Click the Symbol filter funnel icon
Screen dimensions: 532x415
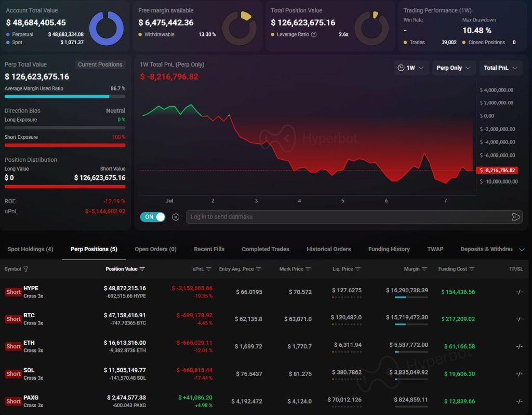26,269
